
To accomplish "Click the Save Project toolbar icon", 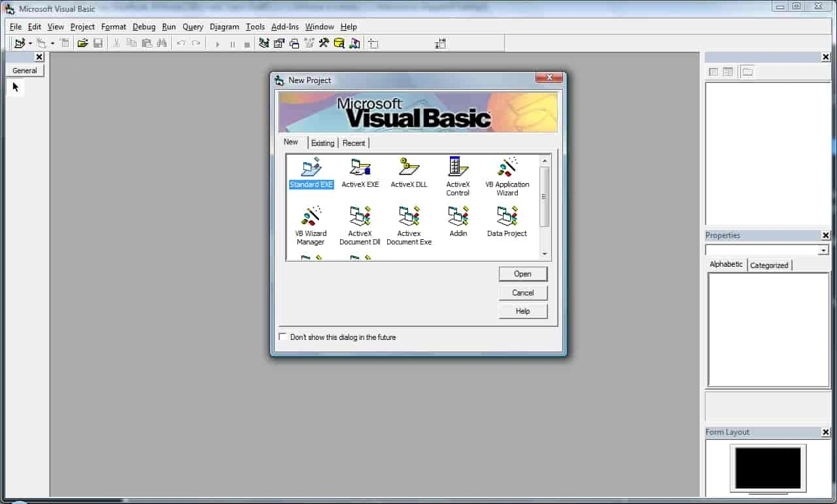I will pos(98,43).
